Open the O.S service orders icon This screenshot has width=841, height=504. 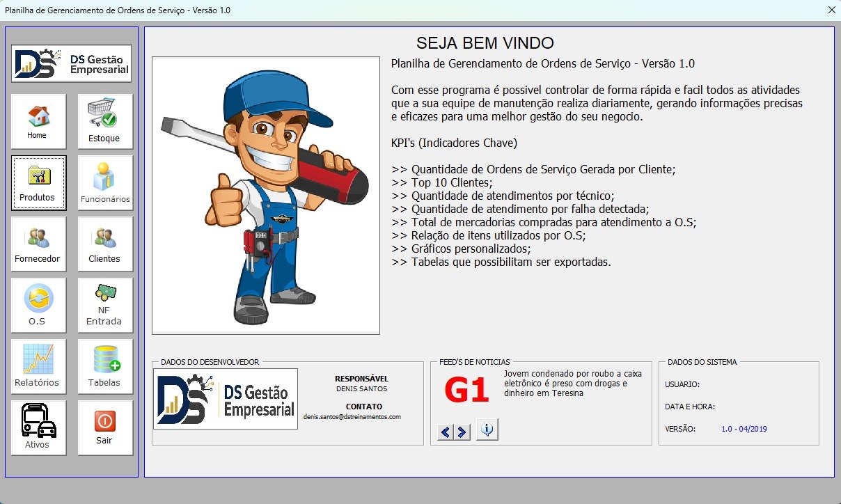pos(39,305)
